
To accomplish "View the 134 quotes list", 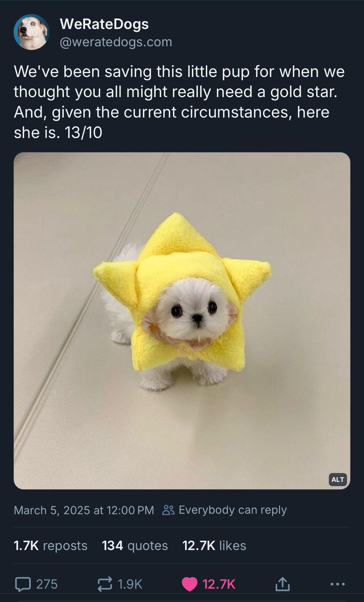I will [135, 546].
